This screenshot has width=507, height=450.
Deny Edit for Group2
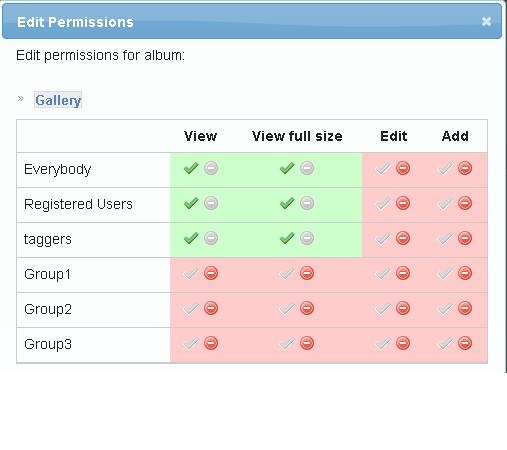coord(403,308)
